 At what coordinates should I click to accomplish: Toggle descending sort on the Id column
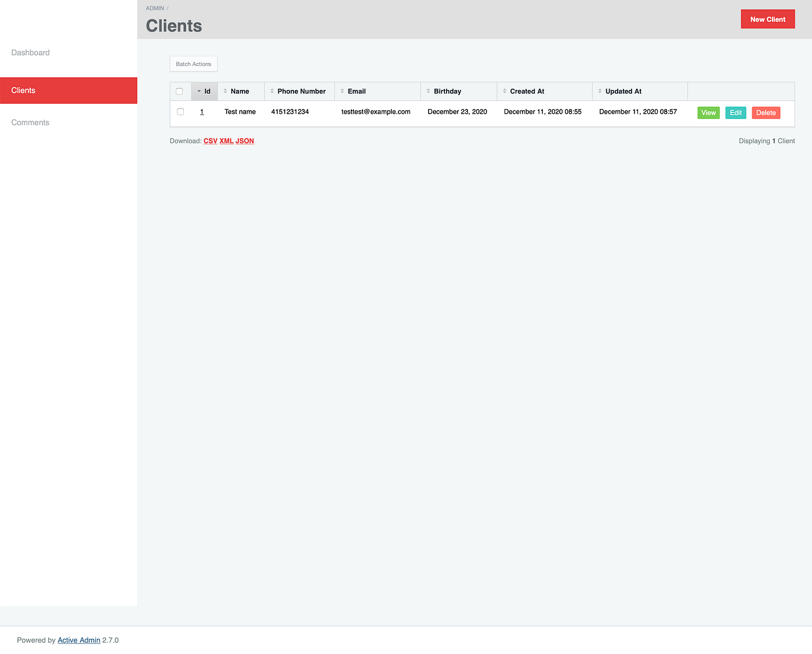(x=205, y=91)
